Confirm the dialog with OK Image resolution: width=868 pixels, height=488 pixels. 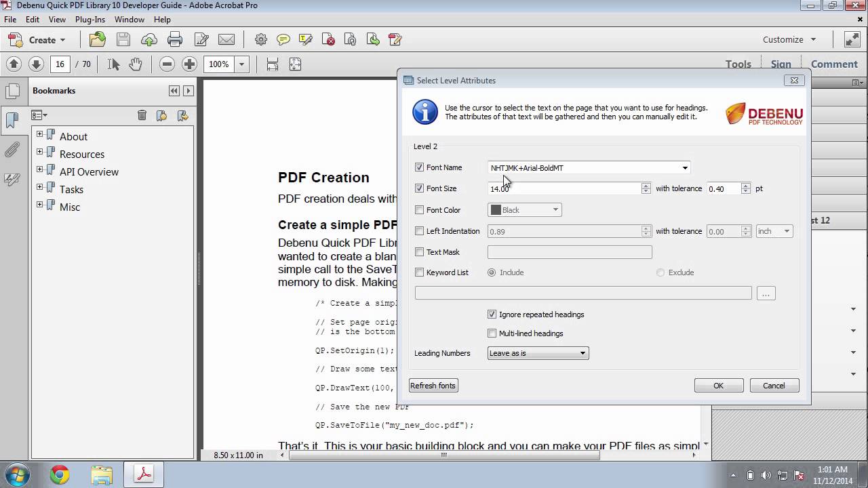718,386
